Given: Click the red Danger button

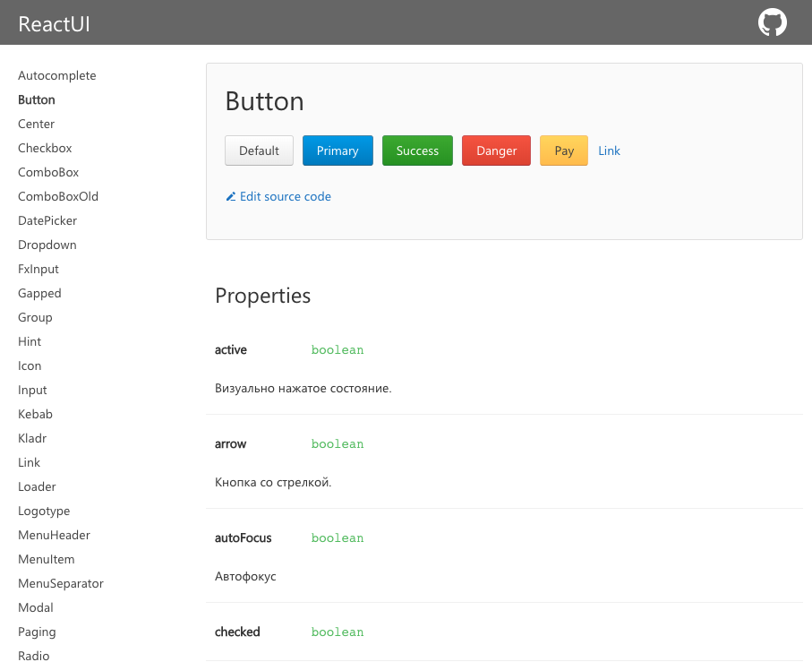Looking at the screenshot, I should [x=496, y=150].
